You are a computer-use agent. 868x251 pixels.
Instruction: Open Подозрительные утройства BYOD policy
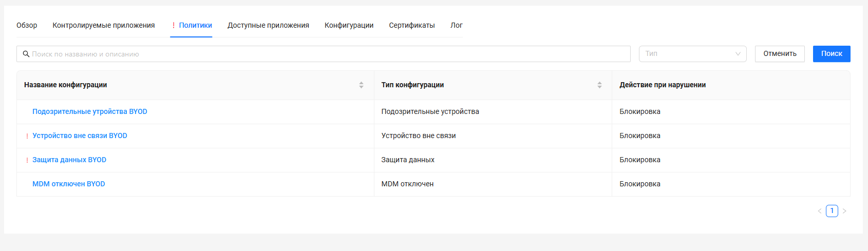click(x=89, y=112)
